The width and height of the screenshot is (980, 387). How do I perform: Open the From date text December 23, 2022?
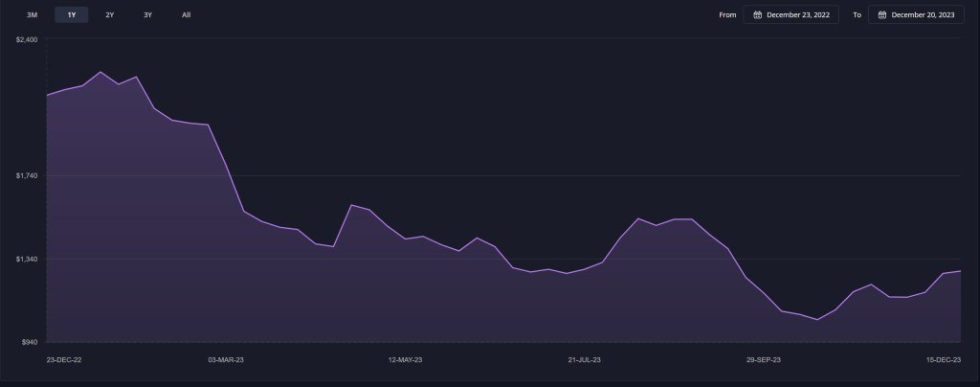799,15
